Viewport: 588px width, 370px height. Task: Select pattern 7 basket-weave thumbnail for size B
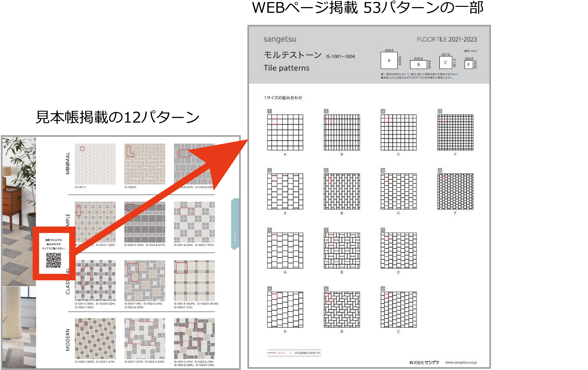pyautogui.click(x=342, y=251)
